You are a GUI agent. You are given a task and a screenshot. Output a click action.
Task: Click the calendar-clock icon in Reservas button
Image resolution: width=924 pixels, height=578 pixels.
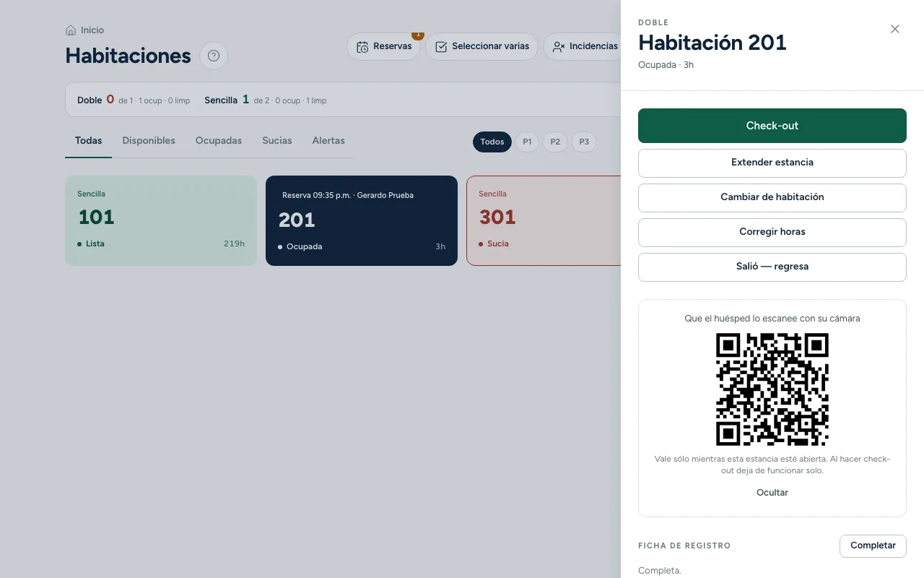[363, 46]
